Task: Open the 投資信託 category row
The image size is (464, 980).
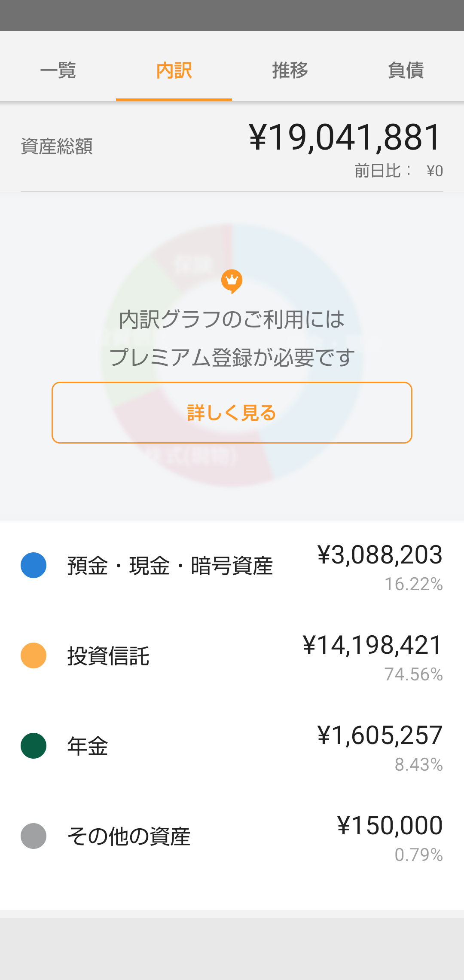Action: (108, 656)
